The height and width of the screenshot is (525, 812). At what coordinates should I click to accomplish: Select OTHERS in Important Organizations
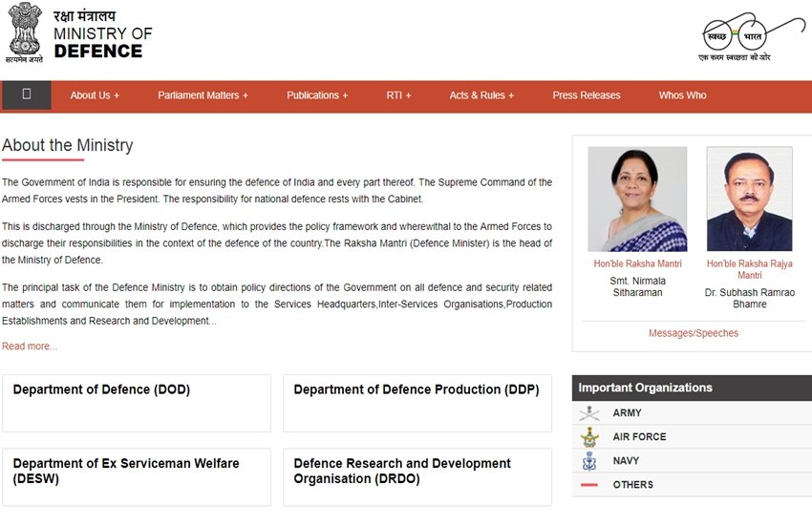(692, 485)
